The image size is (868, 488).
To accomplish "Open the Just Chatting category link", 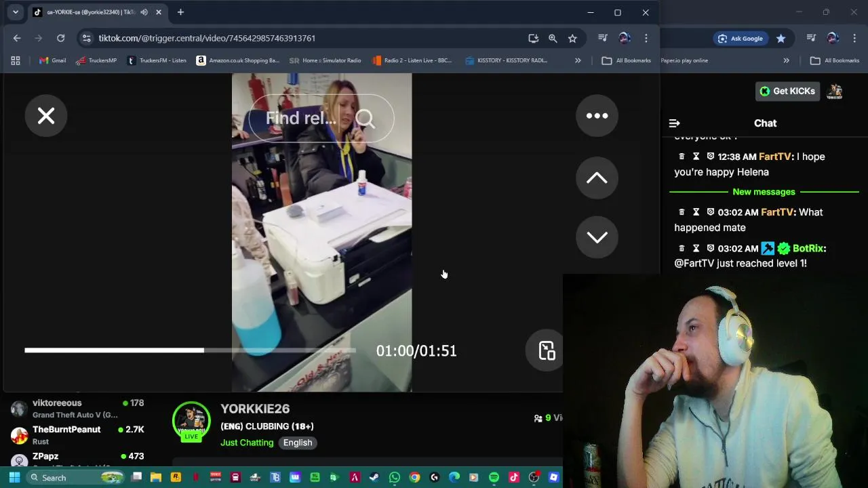I will 247,443.
